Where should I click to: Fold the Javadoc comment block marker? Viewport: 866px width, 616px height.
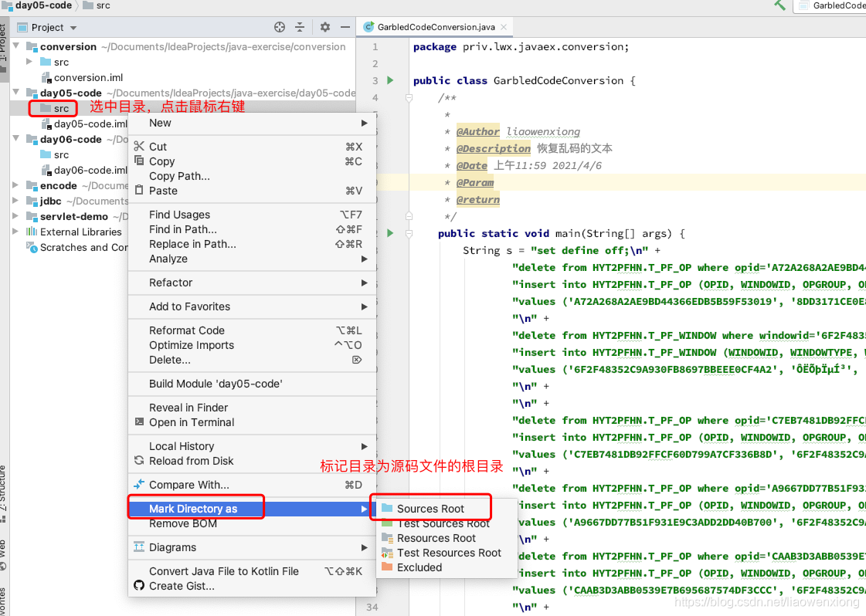tap(409, 98)
